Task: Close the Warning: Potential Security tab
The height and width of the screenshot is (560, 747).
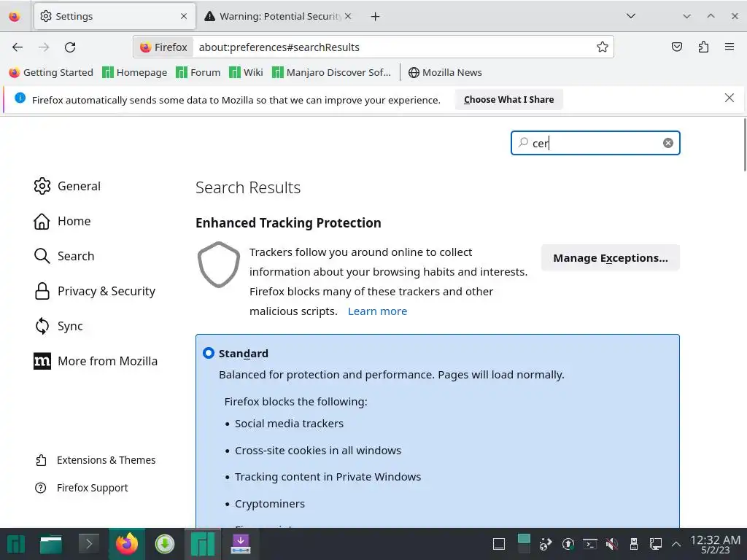Action: [x=348, y=16]
